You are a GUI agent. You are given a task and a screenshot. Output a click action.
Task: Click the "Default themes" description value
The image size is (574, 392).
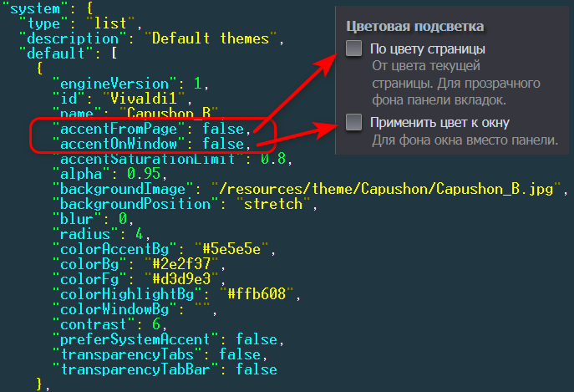coord(210,38)
